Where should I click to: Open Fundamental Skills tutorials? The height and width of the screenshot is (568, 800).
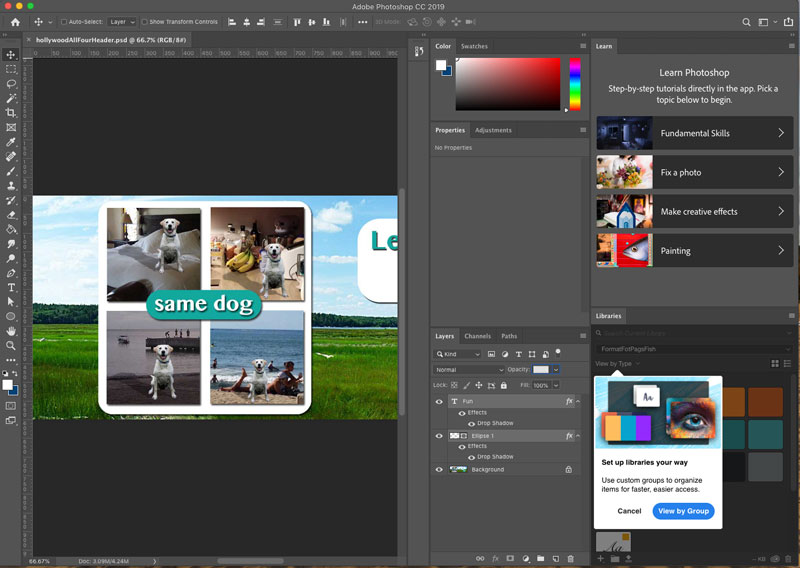(x=694, y=133)
